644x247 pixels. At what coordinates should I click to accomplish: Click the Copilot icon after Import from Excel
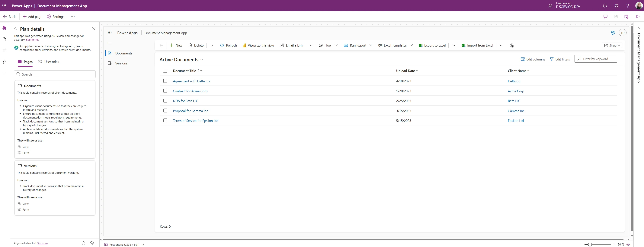tap(512, 45)
